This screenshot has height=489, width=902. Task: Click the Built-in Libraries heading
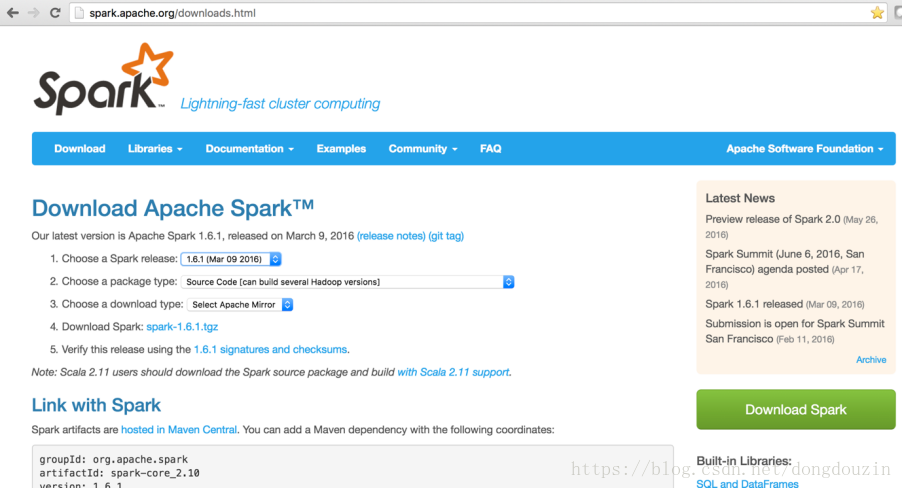(x=744, y=461)
